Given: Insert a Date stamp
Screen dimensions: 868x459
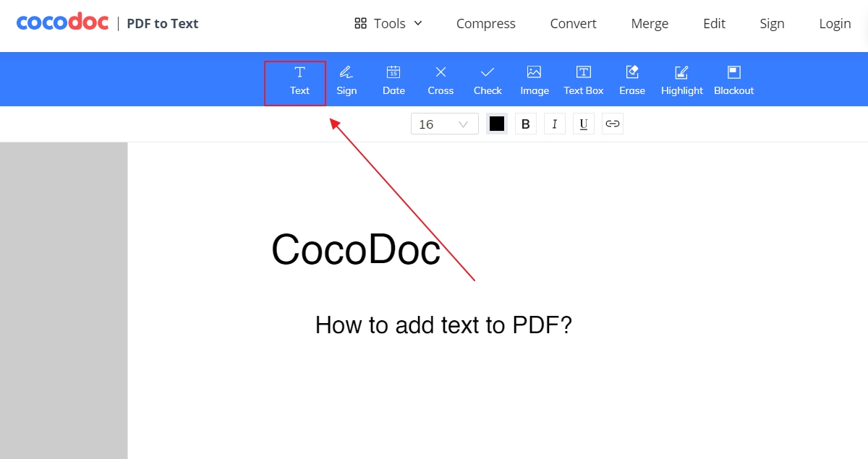Looking at the screenshot, I should [x=393, y=81].
